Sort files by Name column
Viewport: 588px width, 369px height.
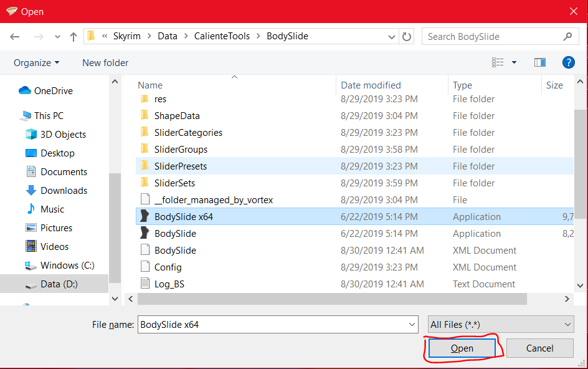point(150,85)
